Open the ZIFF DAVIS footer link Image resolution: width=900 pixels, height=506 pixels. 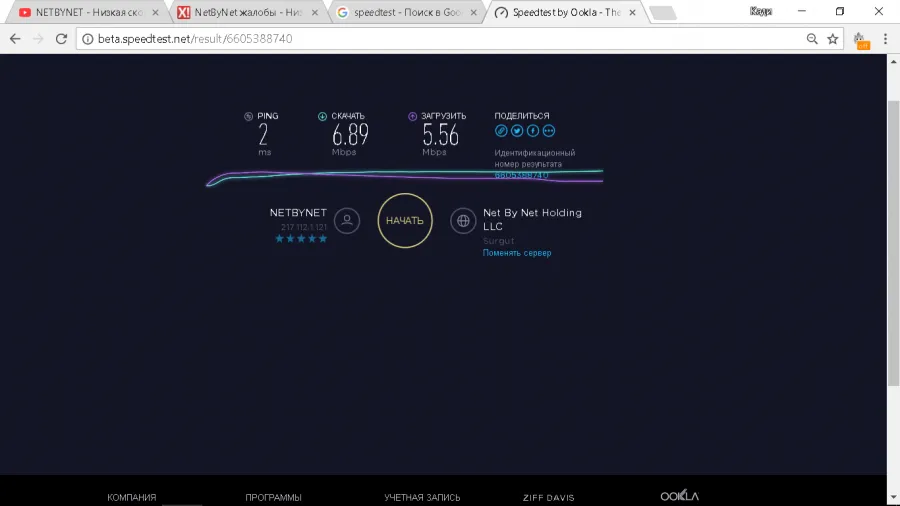point(548,497)
